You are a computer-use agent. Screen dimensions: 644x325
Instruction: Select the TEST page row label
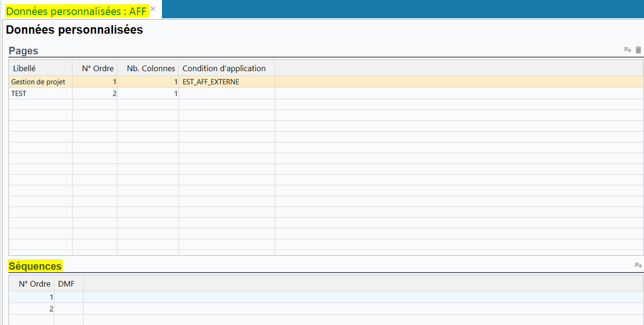(19, 94)
